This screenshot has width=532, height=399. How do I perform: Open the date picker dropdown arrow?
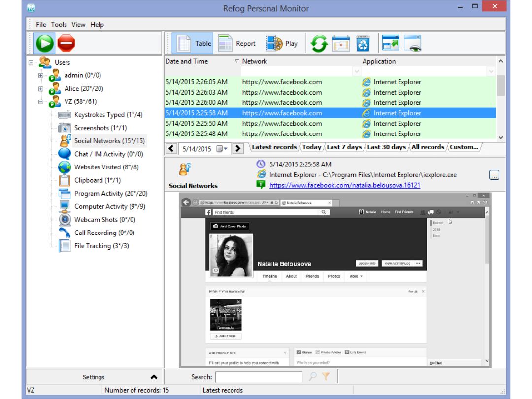pos(226,149)
